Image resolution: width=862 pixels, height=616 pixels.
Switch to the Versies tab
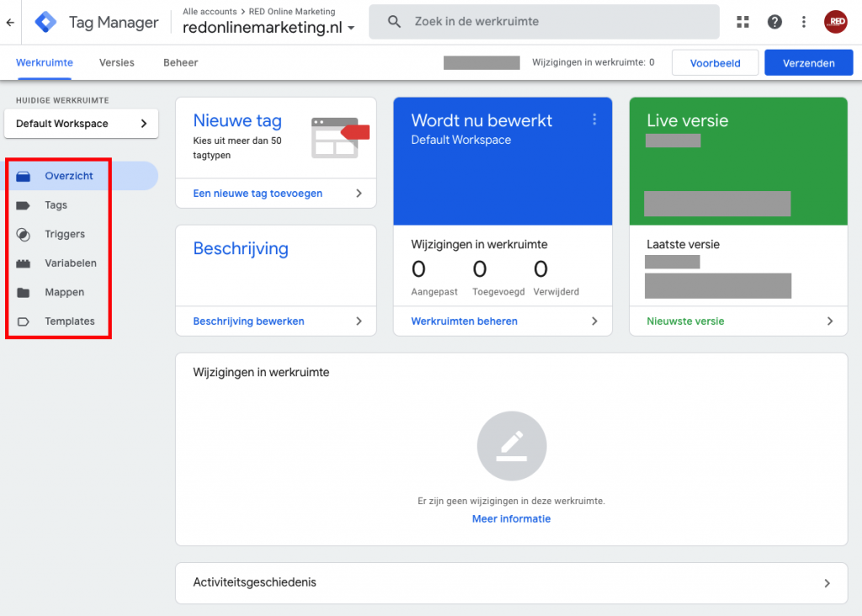pyautogui.click(x=116, y=62)
